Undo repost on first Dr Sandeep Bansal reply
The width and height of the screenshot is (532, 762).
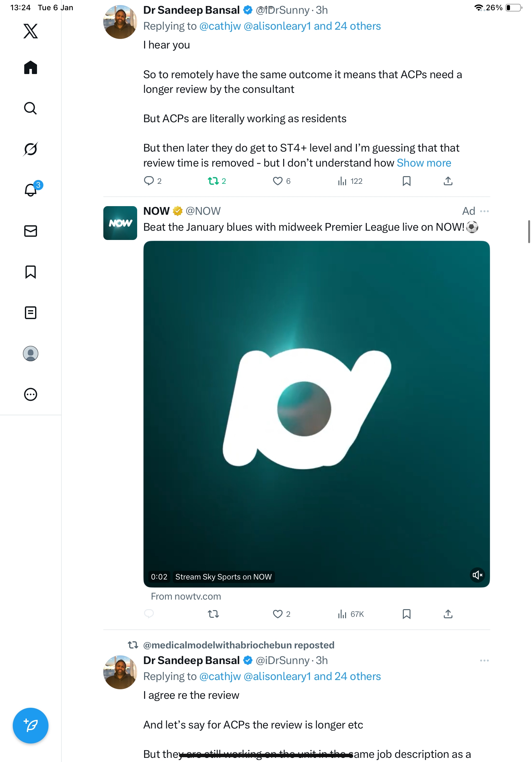point(213,181)
